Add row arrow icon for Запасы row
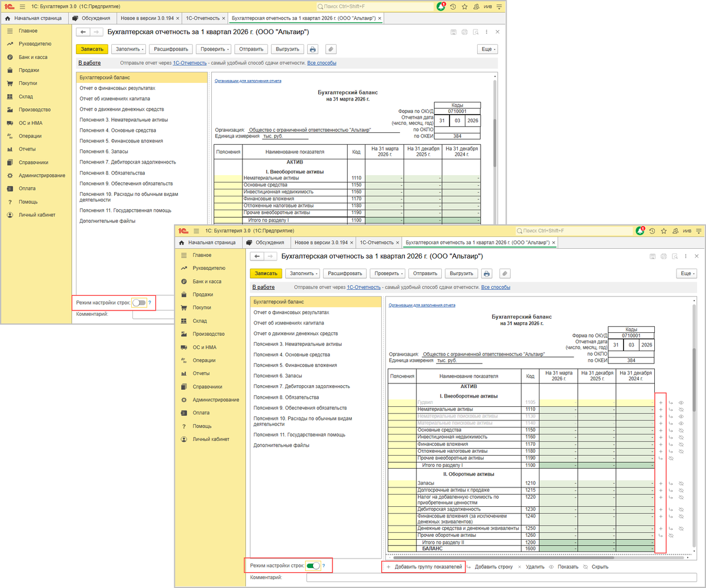Screen dimensions: 706x588 pyautogui.click(x=671, y=483)
